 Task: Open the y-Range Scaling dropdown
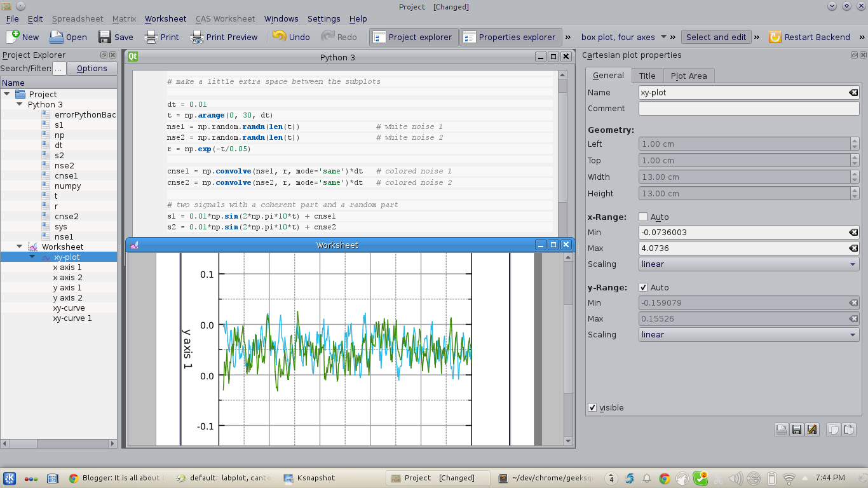[749, 334]
